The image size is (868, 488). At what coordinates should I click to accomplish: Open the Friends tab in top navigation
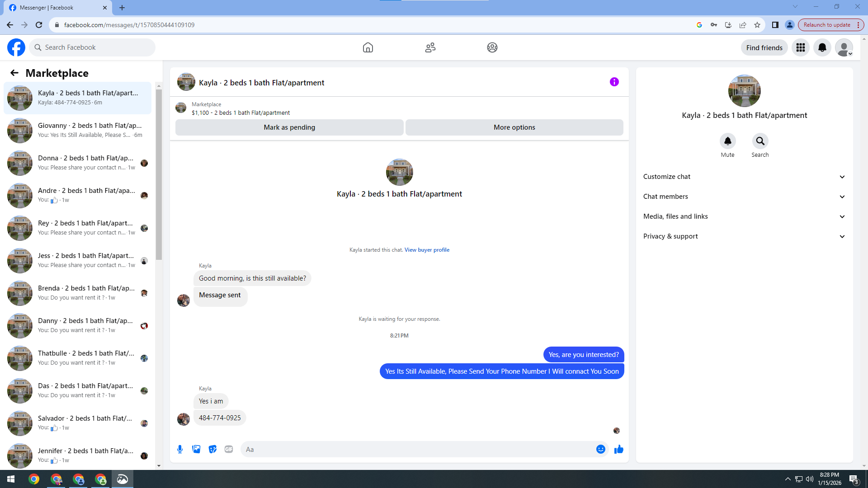(430, 47)
